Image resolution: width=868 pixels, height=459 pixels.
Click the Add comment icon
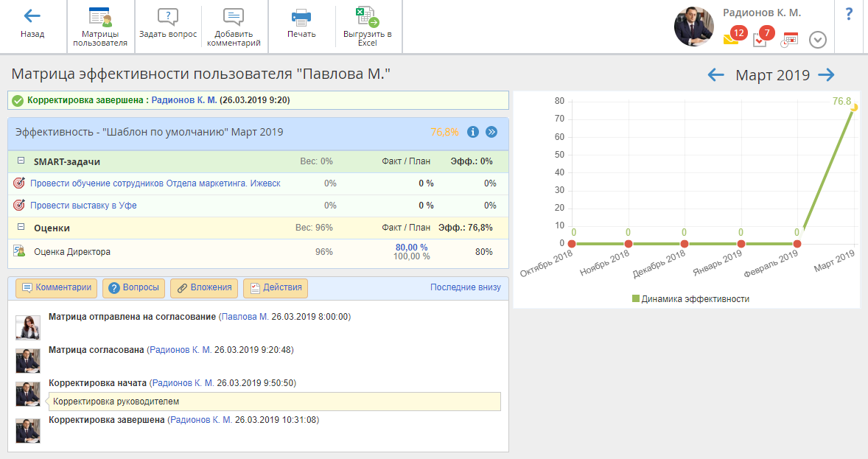(x=234, y=17)
